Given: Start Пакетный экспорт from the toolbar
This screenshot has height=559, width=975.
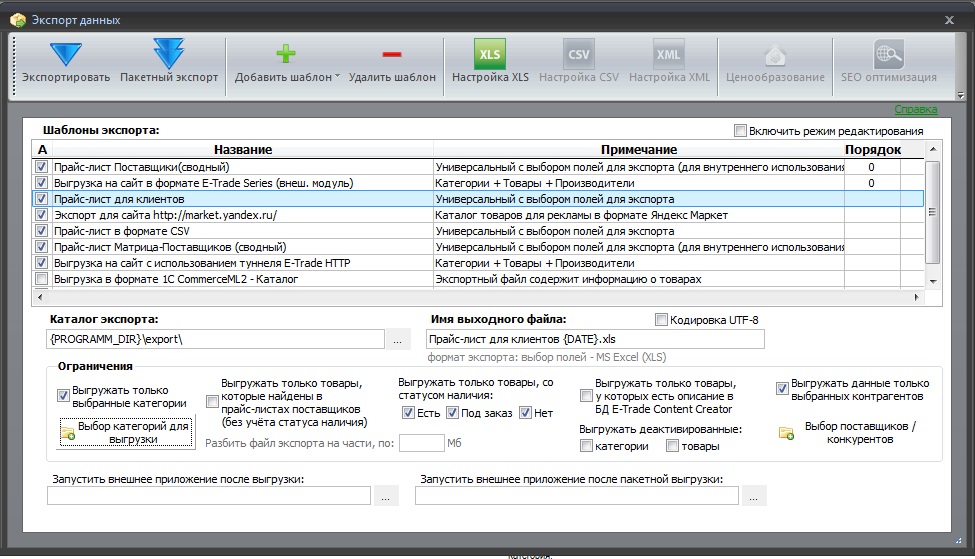Looking at the screenshot, I should pyautogui.click(x=169, y=61).
